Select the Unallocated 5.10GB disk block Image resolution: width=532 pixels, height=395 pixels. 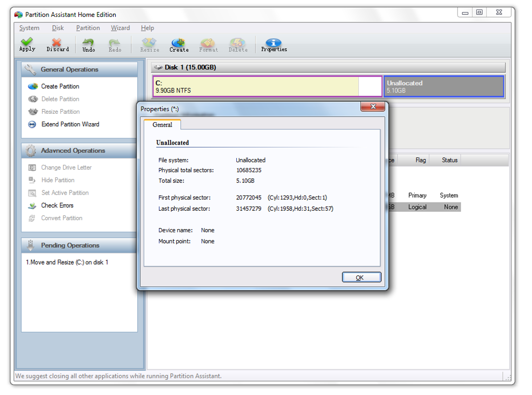coord(444,87)
